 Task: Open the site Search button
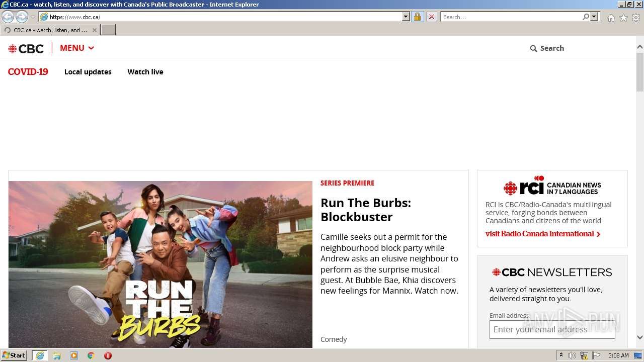547,48
